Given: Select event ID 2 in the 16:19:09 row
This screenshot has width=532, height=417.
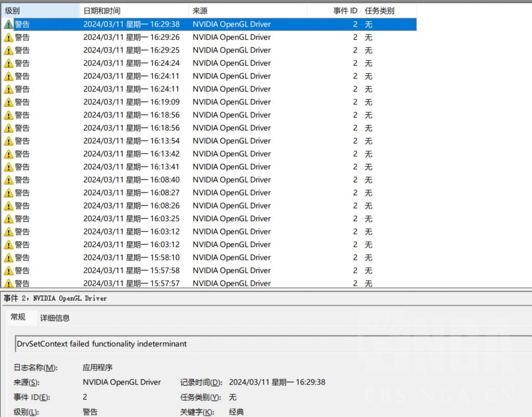Looking at the screenshot, I should 355,102.
